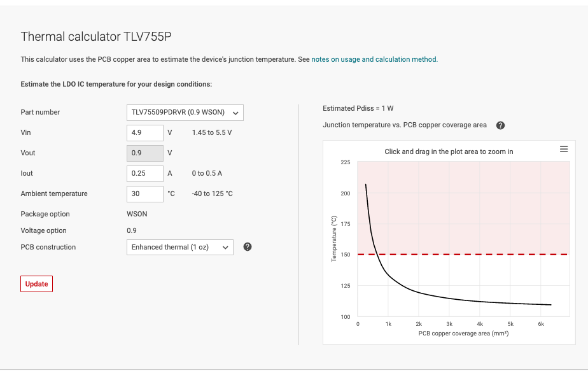Image resolution: width=588 pixels, height=380 pixels.
Task: Click help icon beside PCB construction
Action: [248, 247]
